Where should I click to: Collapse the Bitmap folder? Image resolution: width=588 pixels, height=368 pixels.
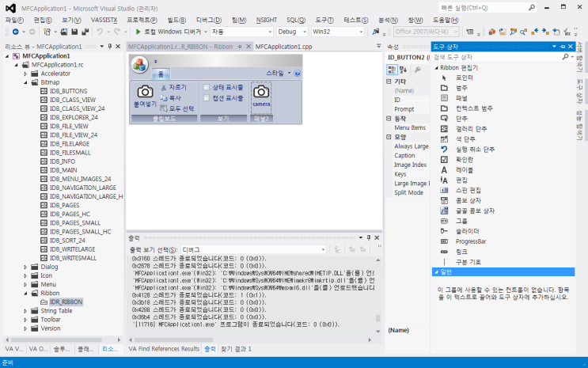tap(25, 82)
